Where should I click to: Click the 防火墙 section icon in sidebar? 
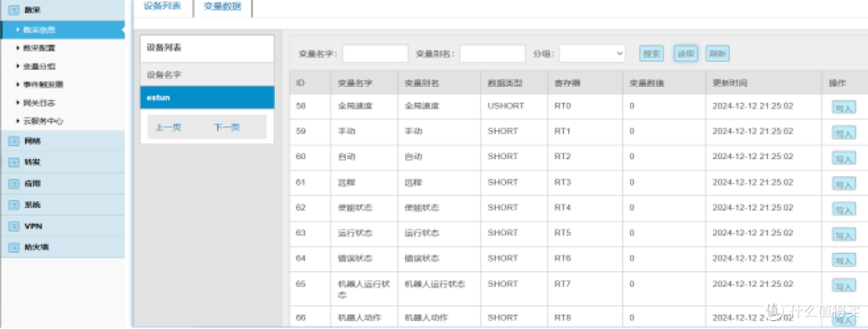coord(14,247)
